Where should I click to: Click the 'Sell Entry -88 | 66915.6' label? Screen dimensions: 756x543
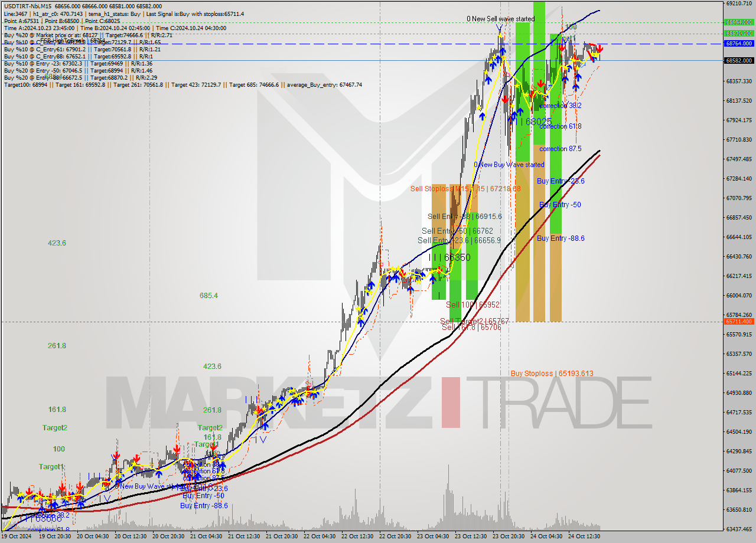464,217
